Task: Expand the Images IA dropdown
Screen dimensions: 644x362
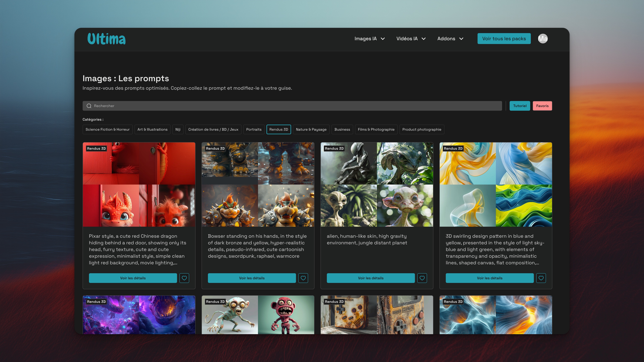Action: [x=369, y=39]
